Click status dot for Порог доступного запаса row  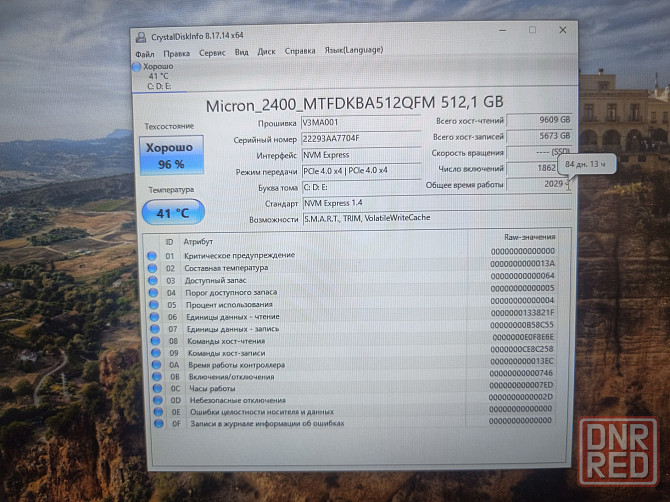(x=153, y=293)
